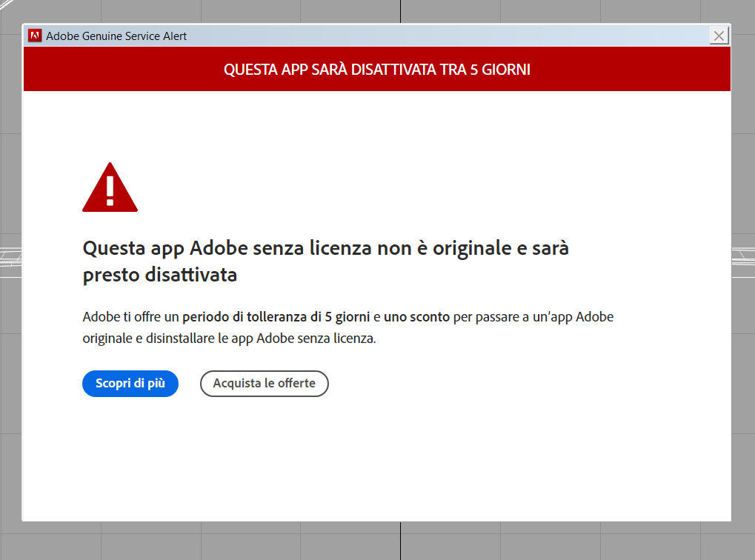The width and height of the screenshot is (755, 560).
Task: Close the Adobe Genuine Service Alert dialog
Action: (x=719, y=36)
